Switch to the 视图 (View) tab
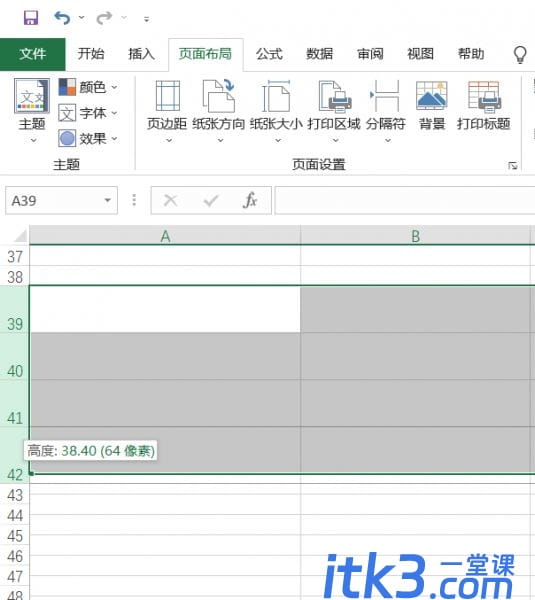 click(x=421, y=54)
